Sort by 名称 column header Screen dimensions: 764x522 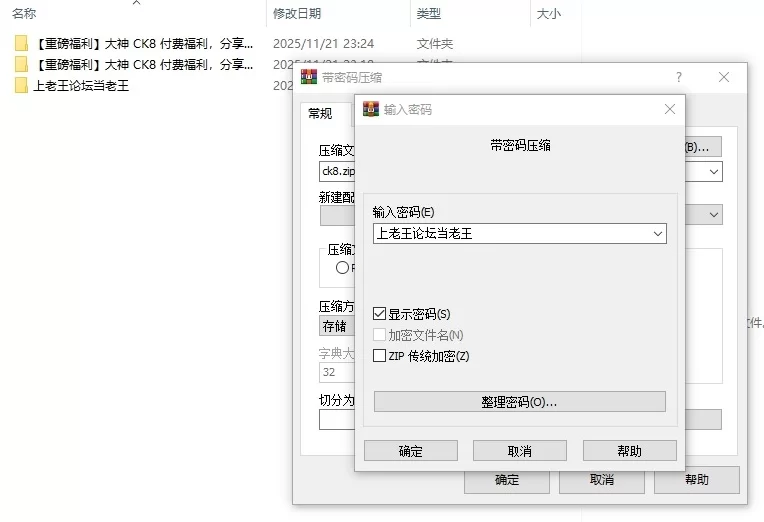(x=24, y=14)
